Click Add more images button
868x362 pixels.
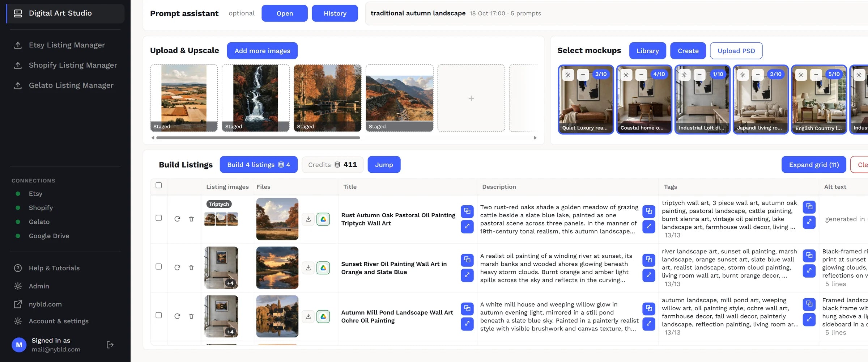tap(262, 51)
